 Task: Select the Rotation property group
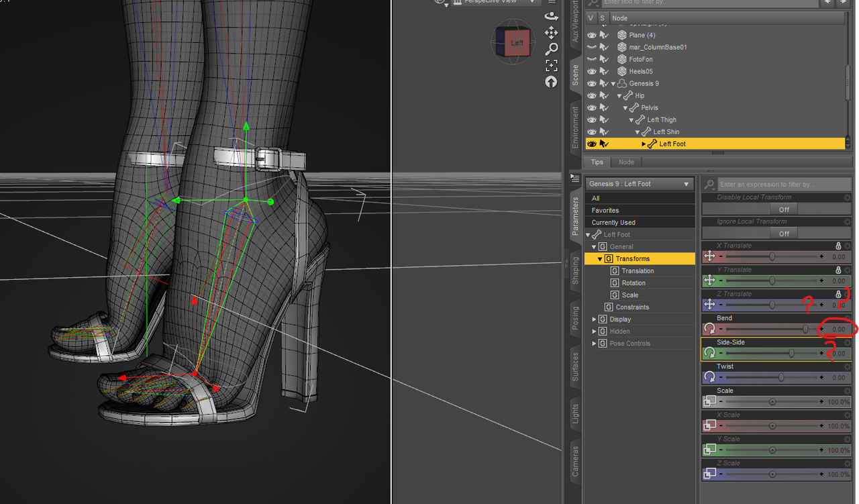(x=633, y=283)
